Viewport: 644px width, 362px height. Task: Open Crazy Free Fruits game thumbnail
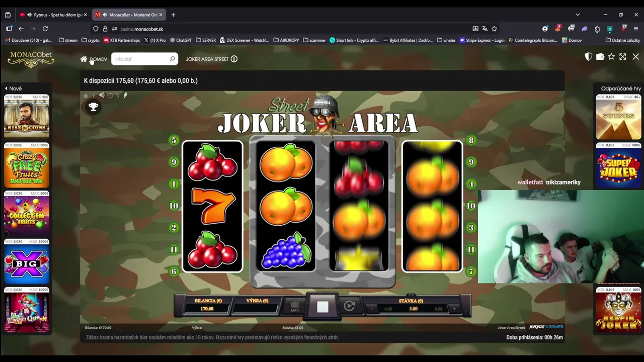[27, 164]
